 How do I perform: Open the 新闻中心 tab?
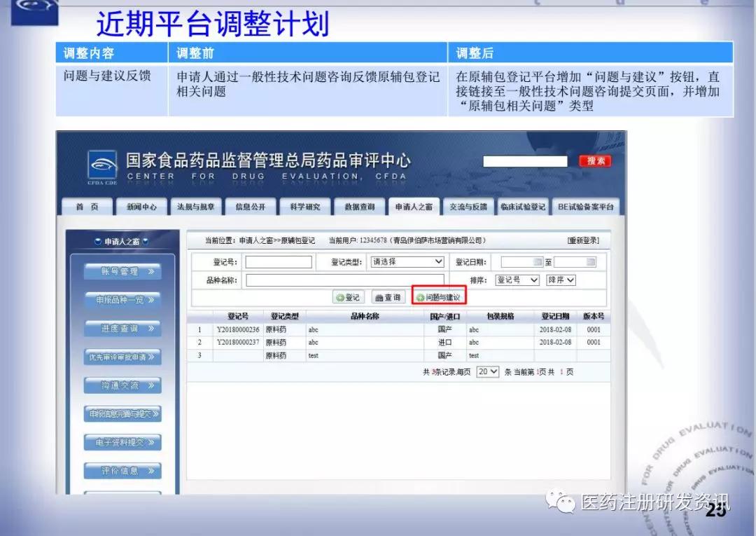click(x=141, y=207)
